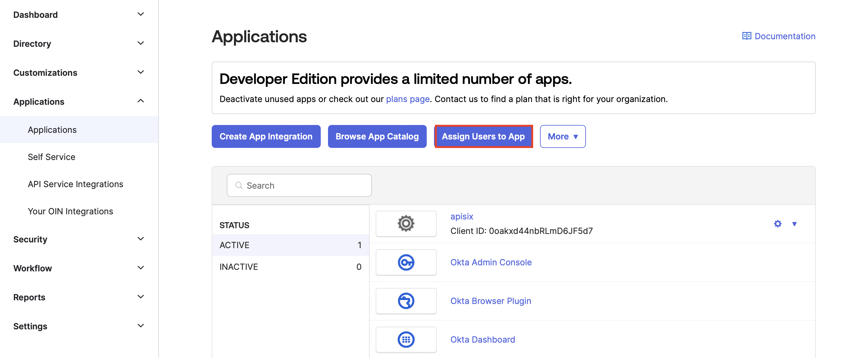Click Assign Users to App button

click(483, 136)
